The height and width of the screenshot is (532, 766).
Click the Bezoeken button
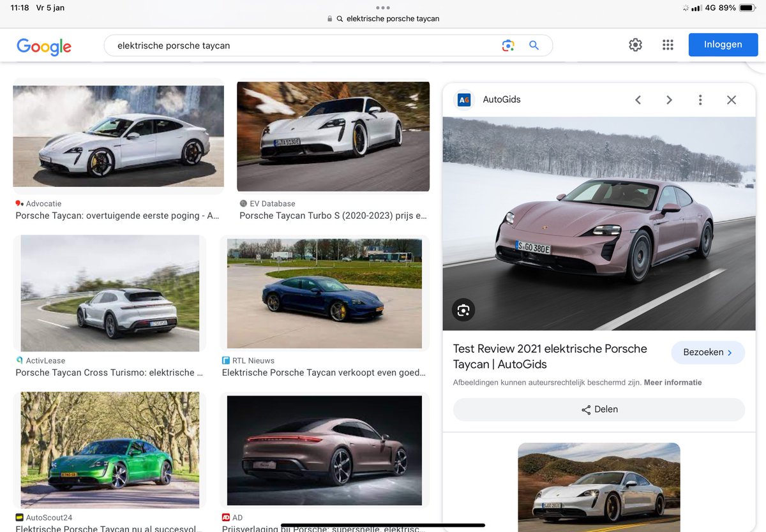pyautogui.click(x=708, y=352)
